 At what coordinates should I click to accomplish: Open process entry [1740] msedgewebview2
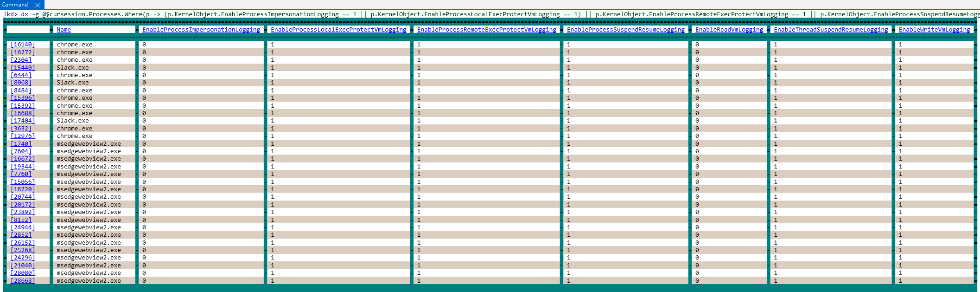coord(21,144)
